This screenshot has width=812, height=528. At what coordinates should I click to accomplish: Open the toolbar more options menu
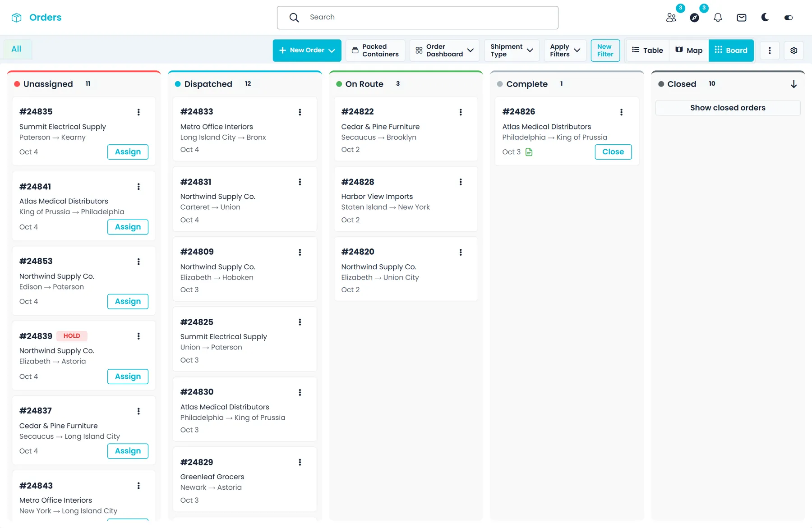point(770,51)
